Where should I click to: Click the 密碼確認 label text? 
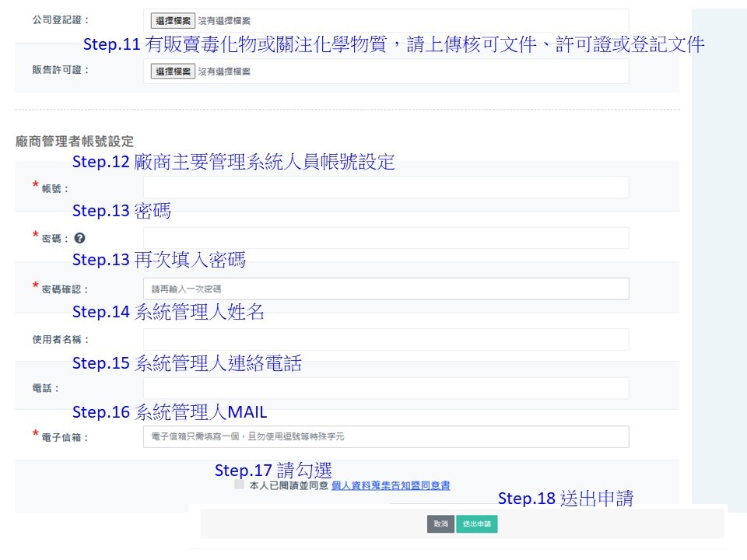point(65,289)
